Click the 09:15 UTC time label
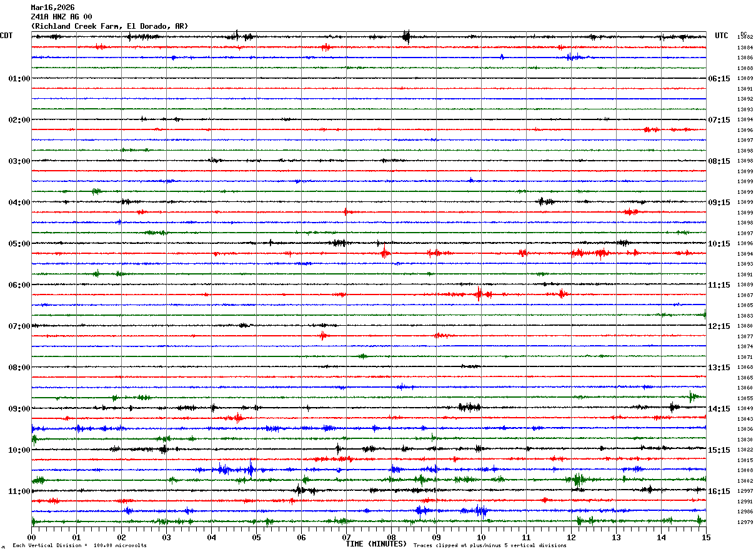 pos(719,203)
